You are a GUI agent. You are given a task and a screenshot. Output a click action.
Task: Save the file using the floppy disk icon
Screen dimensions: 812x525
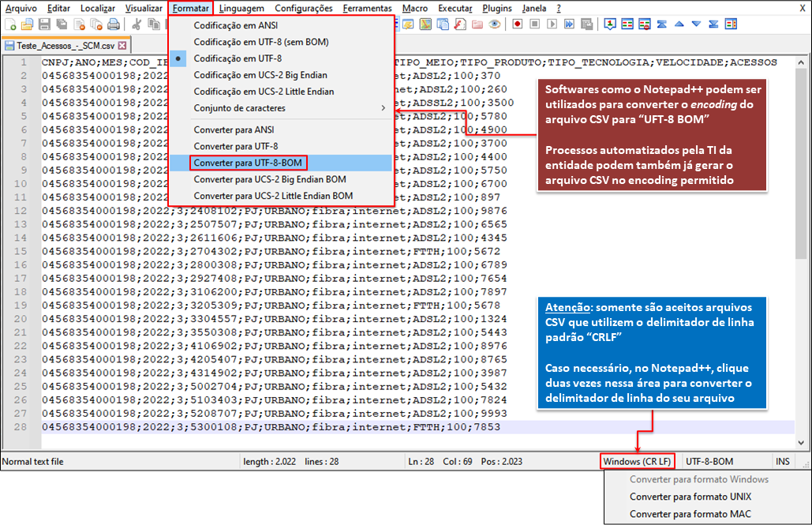tap(43, 24)
